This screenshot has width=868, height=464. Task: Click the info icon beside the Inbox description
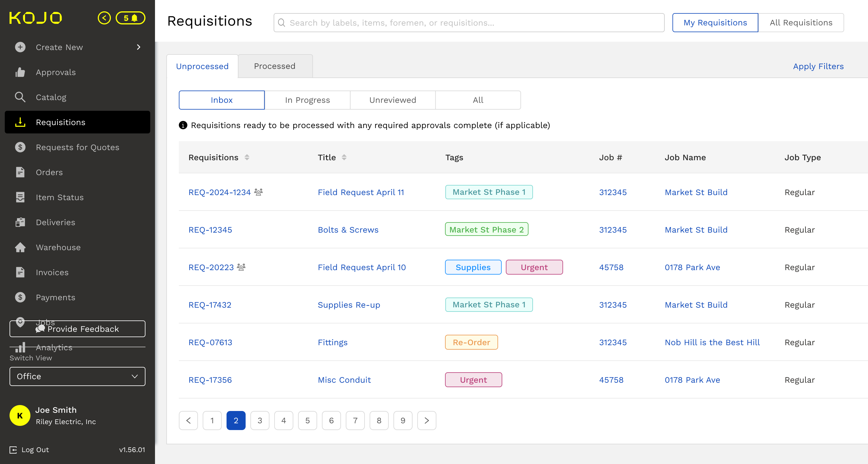point(183,125)
